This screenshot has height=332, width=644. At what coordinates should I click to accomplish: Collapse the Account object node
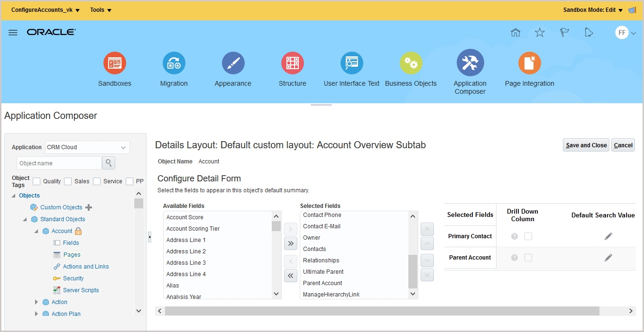tap(36, 231)
